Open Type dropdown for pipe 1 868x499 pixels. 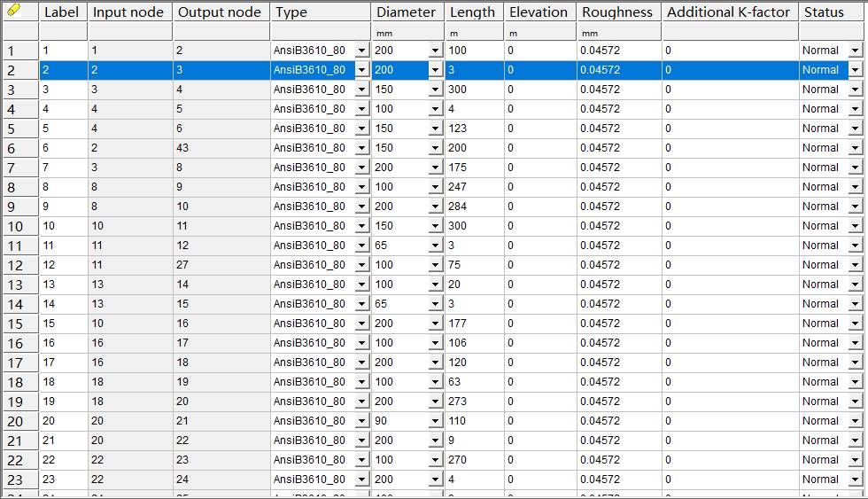pos(361,51)
